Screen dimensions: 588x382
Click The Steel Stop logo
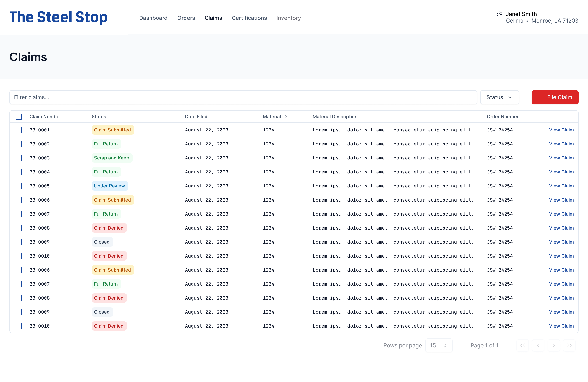point(58,17)
